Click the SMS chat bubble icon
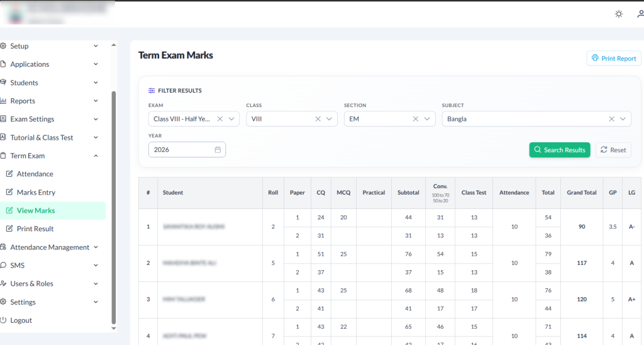 [3, 265]
